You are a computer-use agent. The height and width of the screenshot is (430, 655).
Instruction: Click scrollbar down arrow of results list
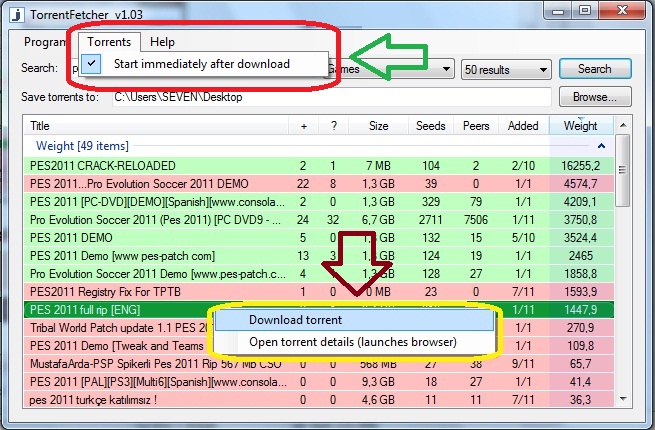click(x=623, y=399)
